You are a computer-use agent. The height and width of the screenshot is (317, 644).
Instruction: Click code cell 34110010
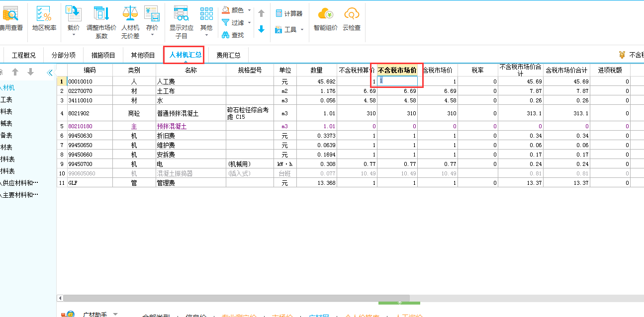tap(90, 100)
